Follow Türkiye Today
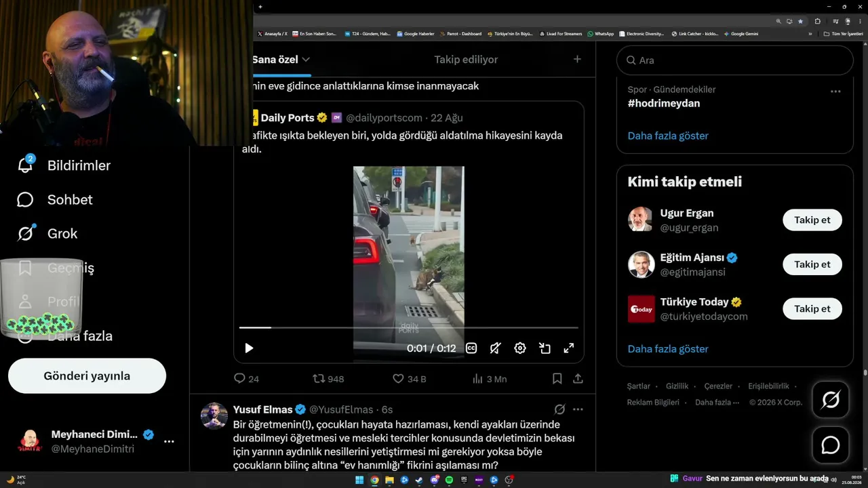This screenshot has width=868, height=488. coord(812,308)
